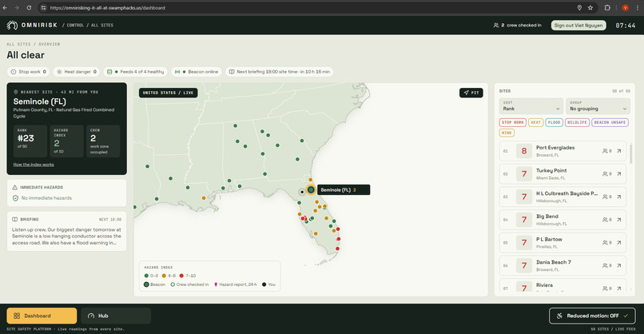Click the No immediate hazards shield icon

pyautogui.click(x=15, y=198)
